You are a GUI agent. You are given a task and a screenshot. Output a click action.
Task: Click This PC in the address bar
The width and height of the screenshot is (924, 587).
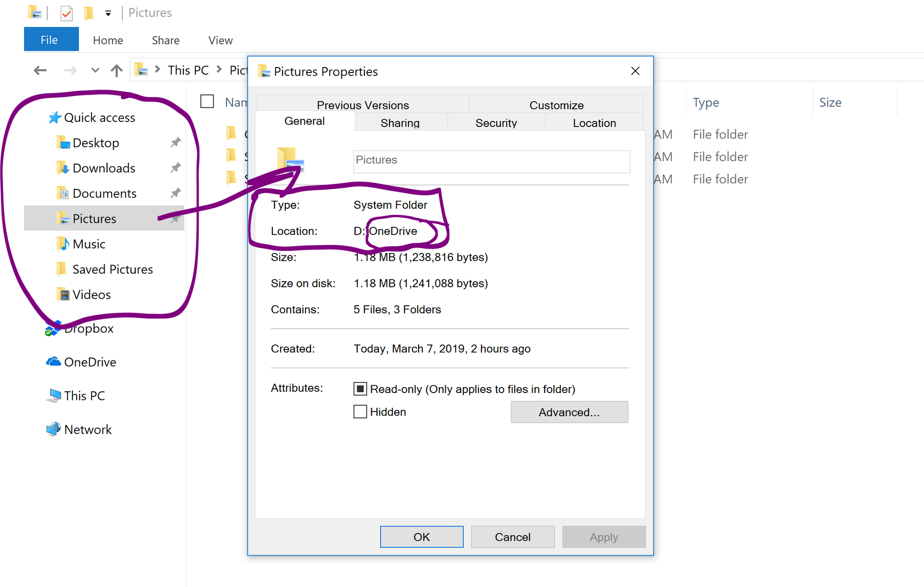188,70
